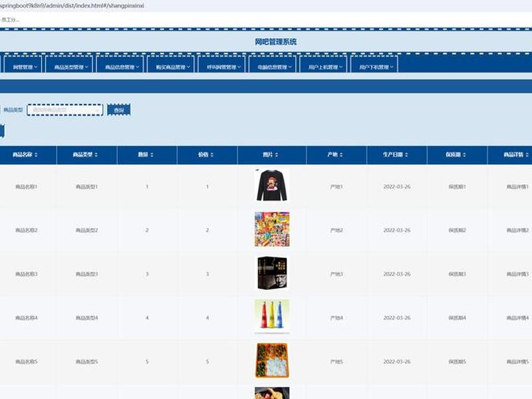Expand the chevron on 用户下机管理

(x=392, y=67)
